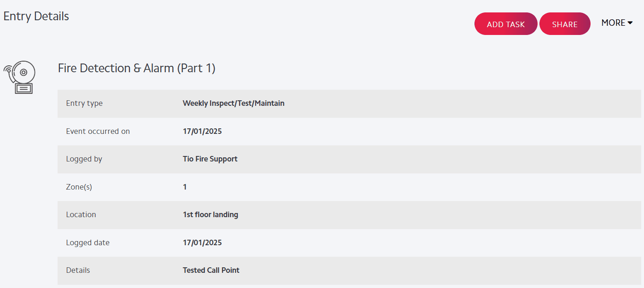
Task: Click the event date 17/01/2025 value
Action: (x=202, y=131)
